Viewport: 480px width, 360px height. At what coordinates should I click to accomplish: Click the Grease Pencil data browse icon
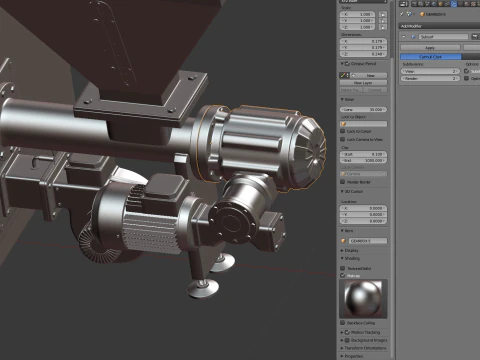344,75
